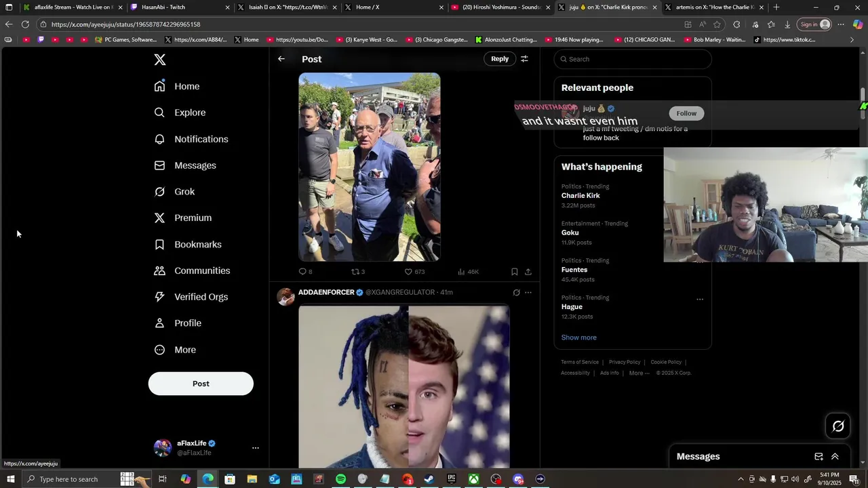Open ADDAENFORCER profile name
The image size is (868, 488).
326,292
